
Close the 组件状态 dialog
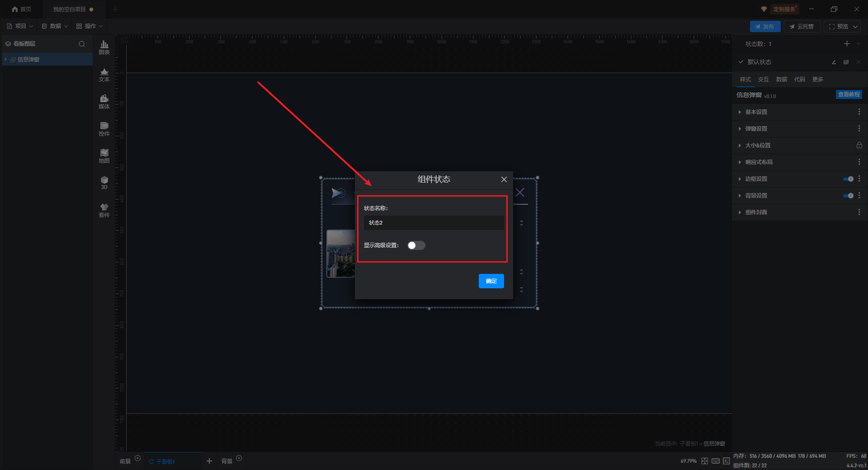pyautogui.click(x=504, y=179)
